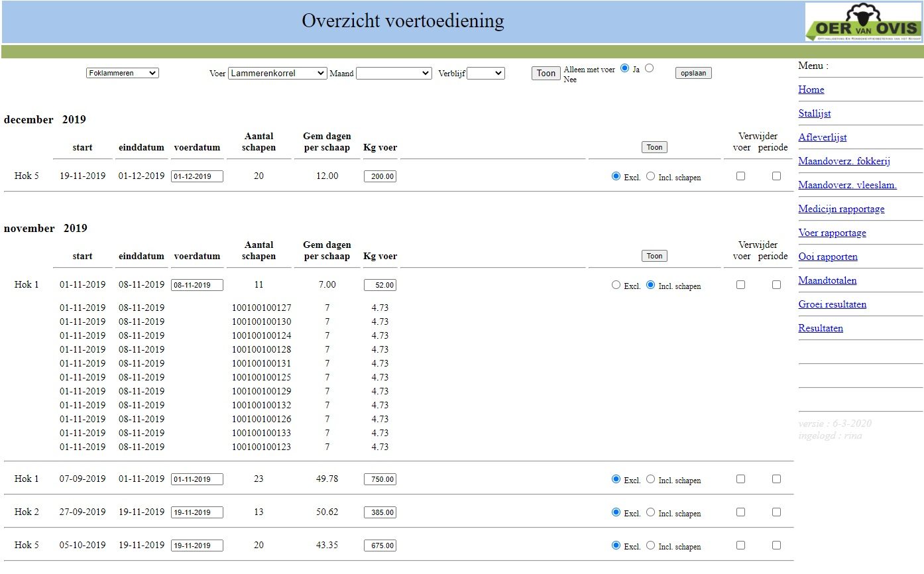Go to Voer rapportage in the menu
This screenshot has height=574, width=924.
click(x=832, y=233)
